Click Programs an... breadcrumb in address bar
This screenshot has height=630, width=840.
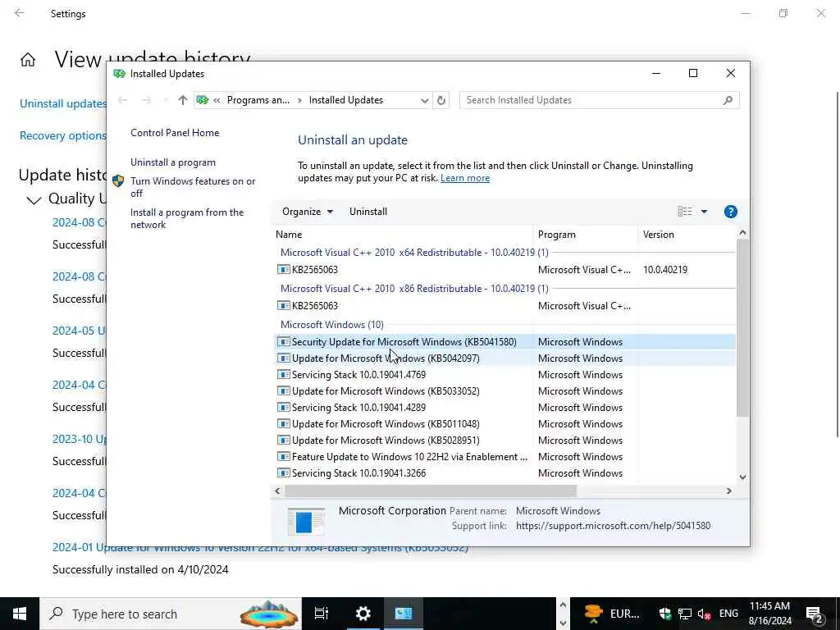(x=258, y=100)
